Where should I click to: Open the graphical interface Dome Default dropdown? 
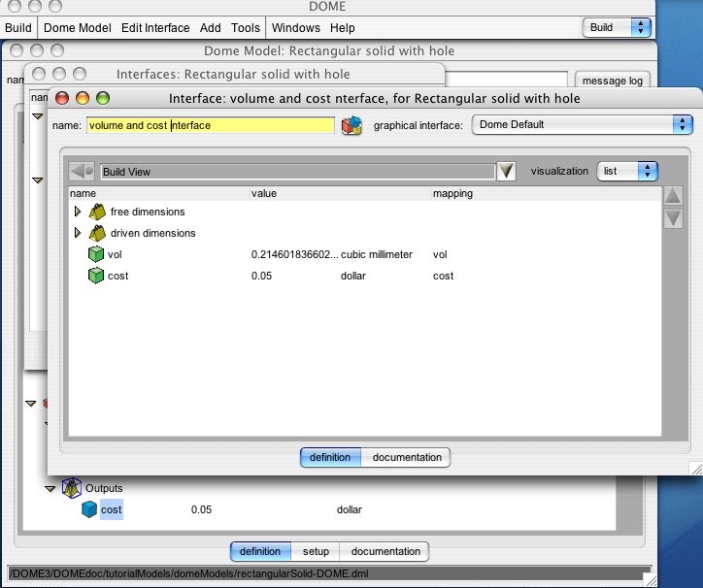tap(582, 124)
